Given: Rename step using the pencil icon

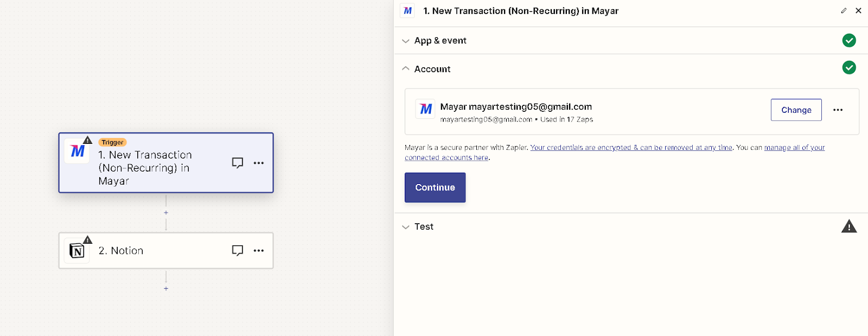Looking at the screenshot, I should click(x=844, y=11).
